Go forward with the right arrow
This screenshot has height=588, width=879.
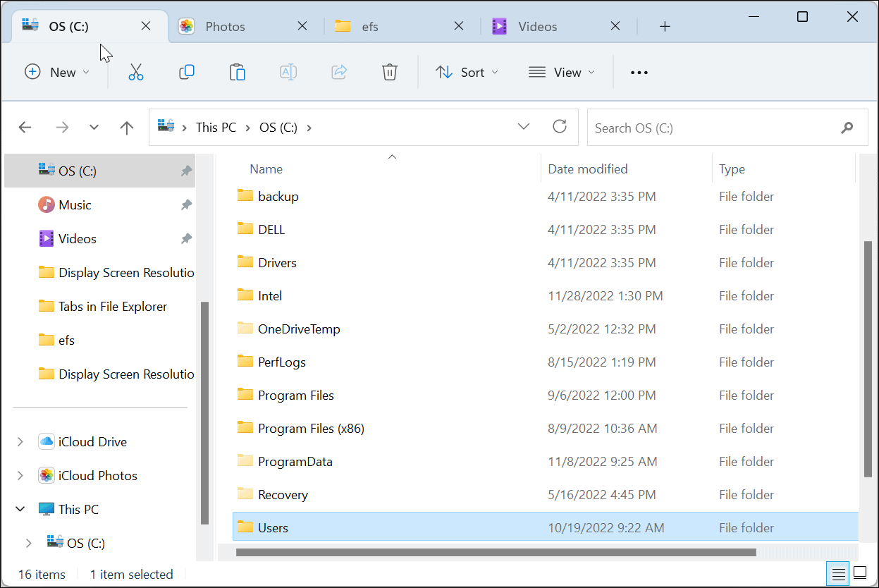pyautogui.click(x=62, y=128)
